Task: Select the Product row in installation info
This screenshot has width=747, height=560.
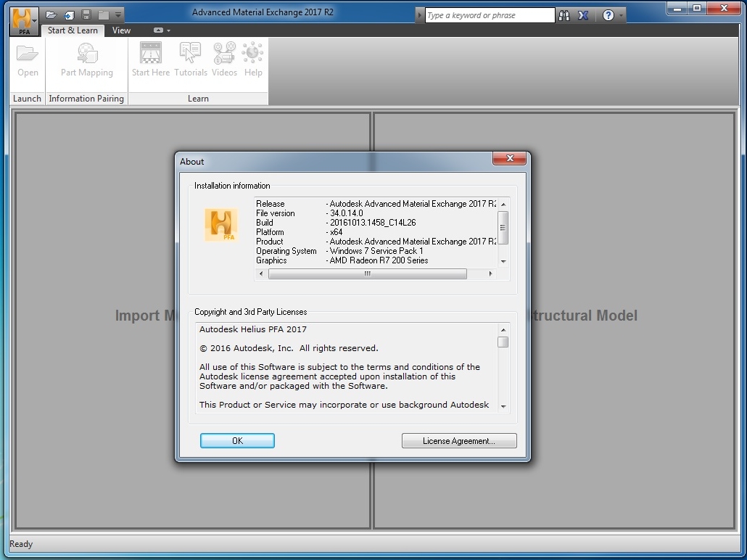Action: pyautogui.click(x=376, y=242)
